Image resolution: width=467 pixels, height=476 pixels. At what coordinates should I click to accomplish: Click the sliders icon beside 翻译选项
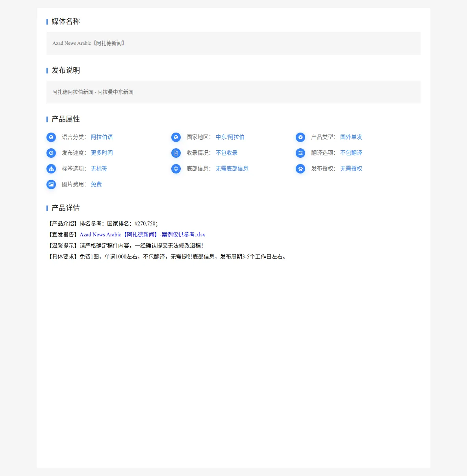pos(300,153)
